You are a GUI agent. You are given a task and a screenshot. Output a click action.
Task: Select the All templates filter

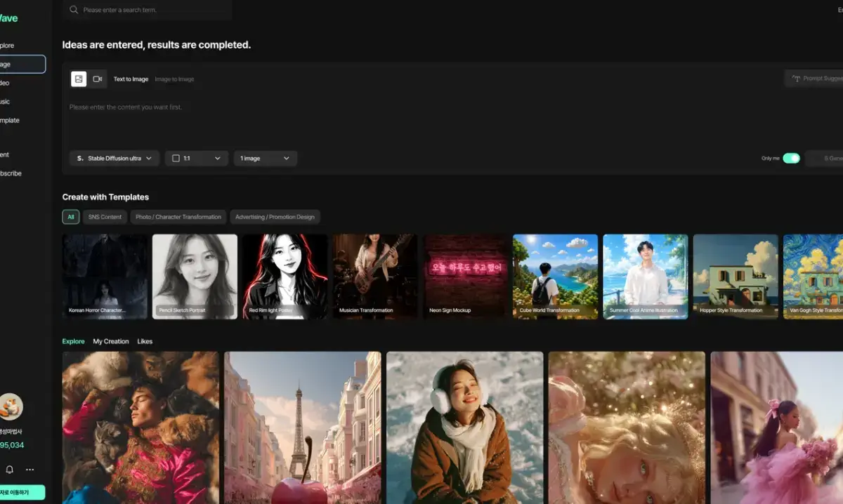(71, 217)
